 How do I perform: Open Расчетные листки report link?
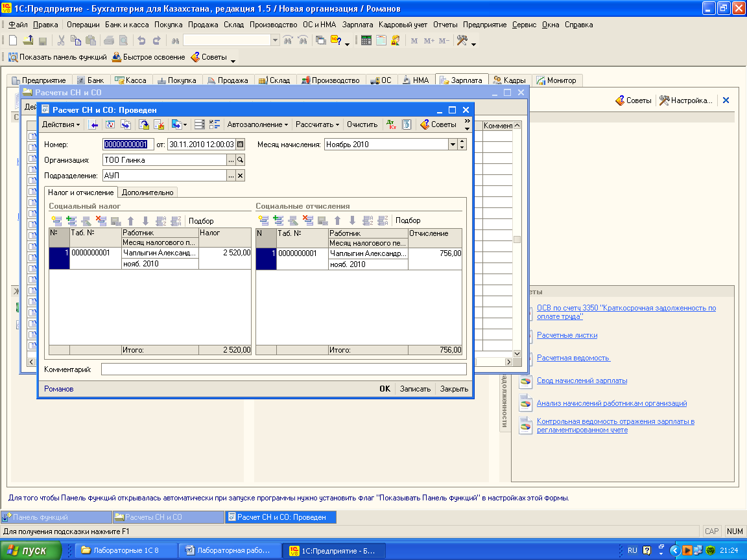point(567,335)
